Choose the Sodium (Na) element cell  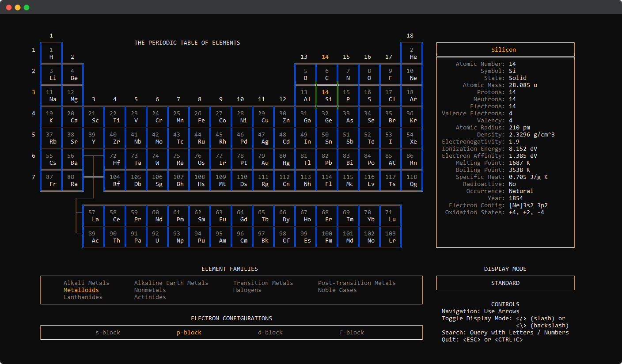51,95
